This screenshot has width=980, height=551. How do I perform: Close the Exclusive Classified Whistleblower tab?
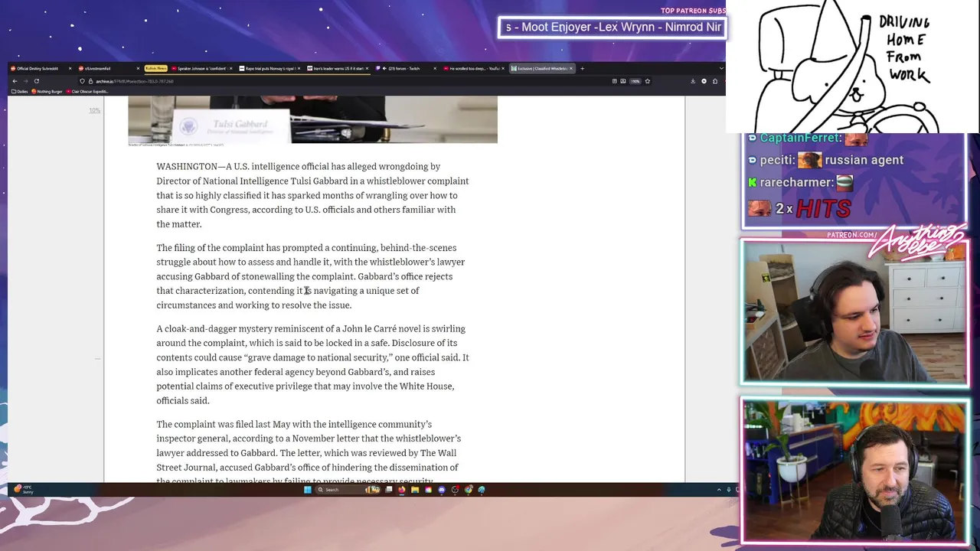coord(571,69)
